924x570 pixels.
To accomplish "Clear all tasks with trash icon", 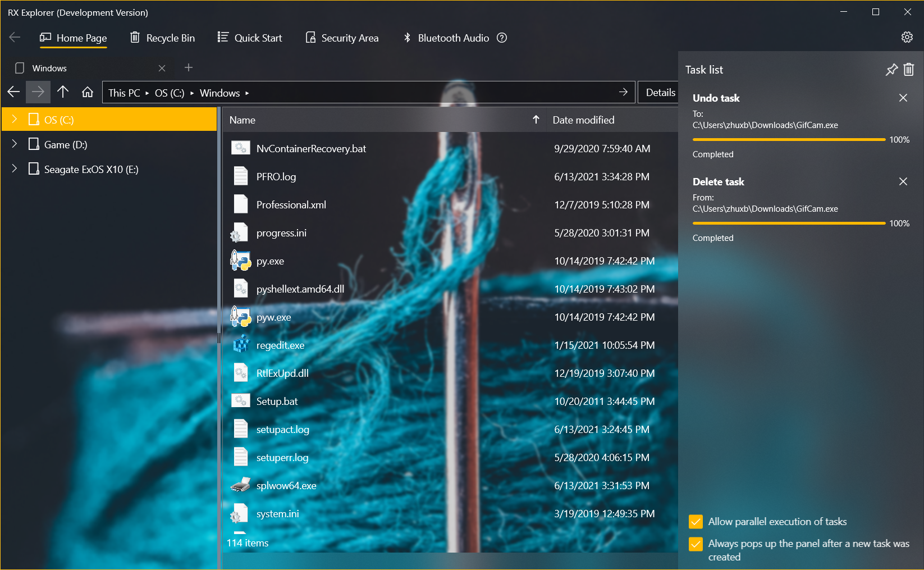I will (x=909, y=70).
